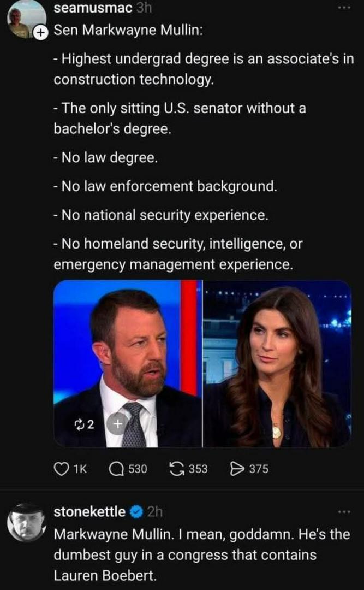View seamusmac's profile picture
Image resolution: width=364 pixels, height=590 pixels.
tap(25, 17)
